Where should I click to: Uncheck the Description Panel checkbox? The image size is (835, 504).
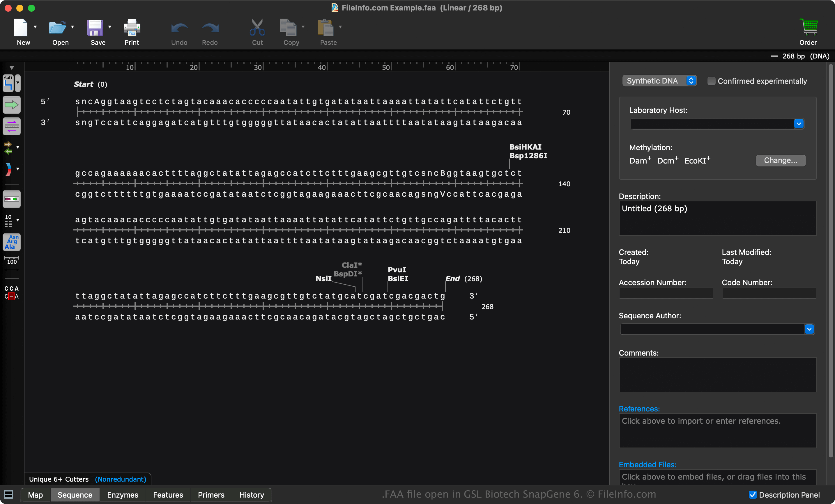(753, 494)
